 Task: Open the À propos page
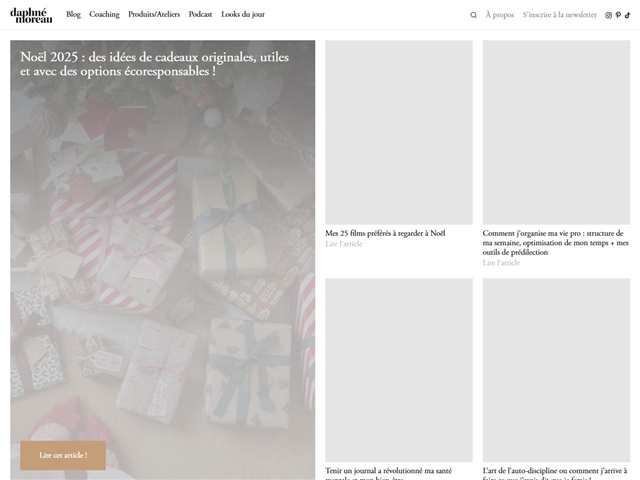(499, 15)
